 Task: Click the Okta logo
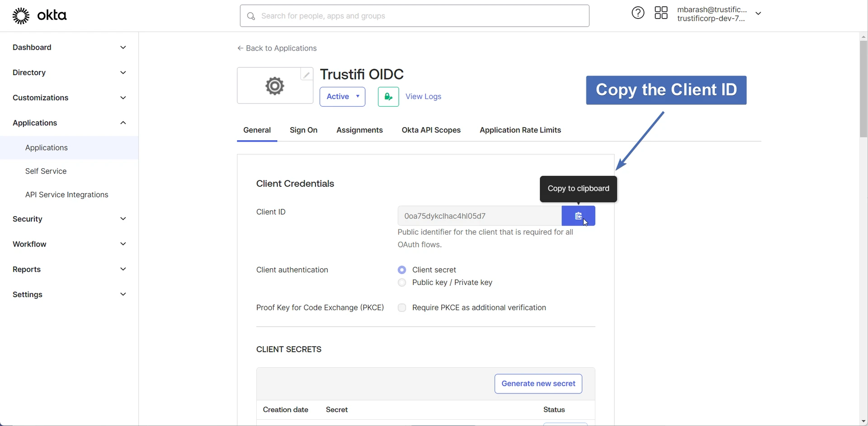pyautogui.click(x=39, y=16)
